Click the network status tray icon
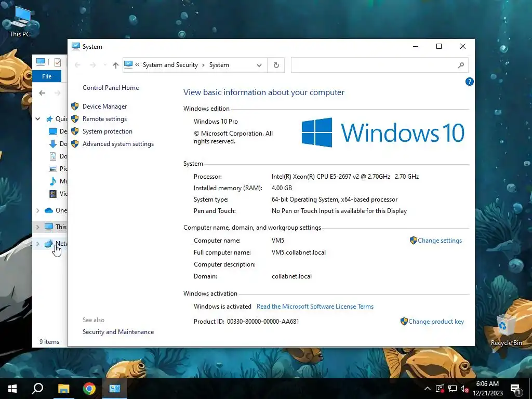This screenshot has height=399, width=532. (453, 389)
